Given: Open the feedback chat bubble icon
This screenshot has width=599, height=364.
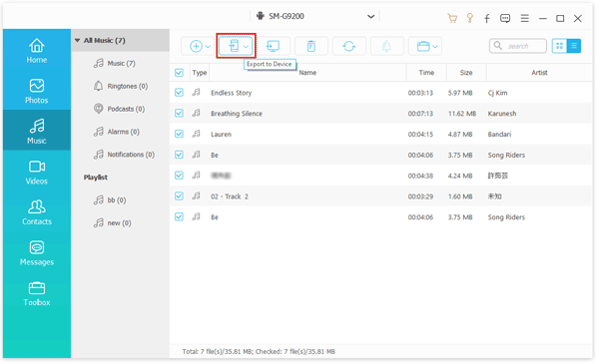Looking at the screenshot, I should (x=505, y=18).
